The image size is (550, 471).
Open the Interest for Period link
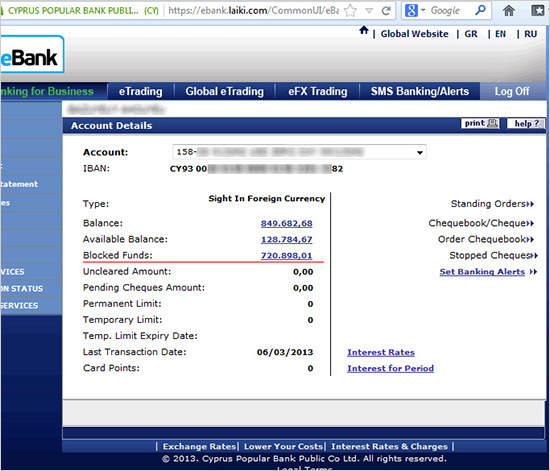click(x=390, y=369)
